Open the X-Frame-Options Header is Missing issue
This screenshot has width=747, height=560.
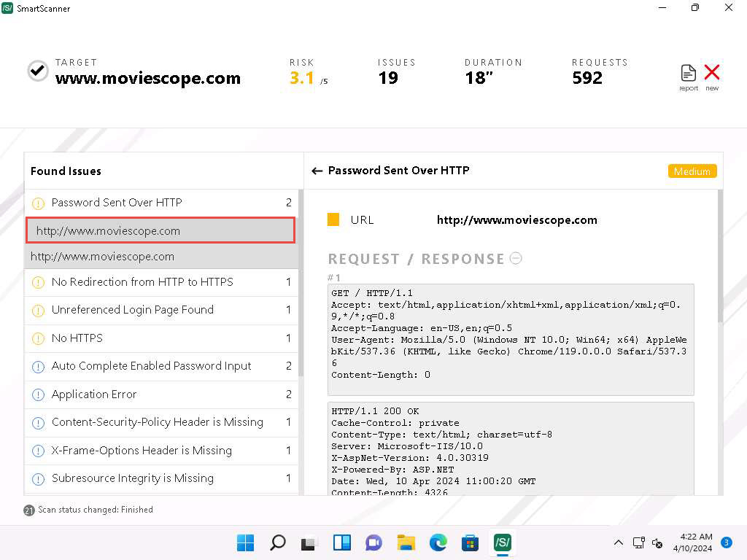[x=142, y=451]
